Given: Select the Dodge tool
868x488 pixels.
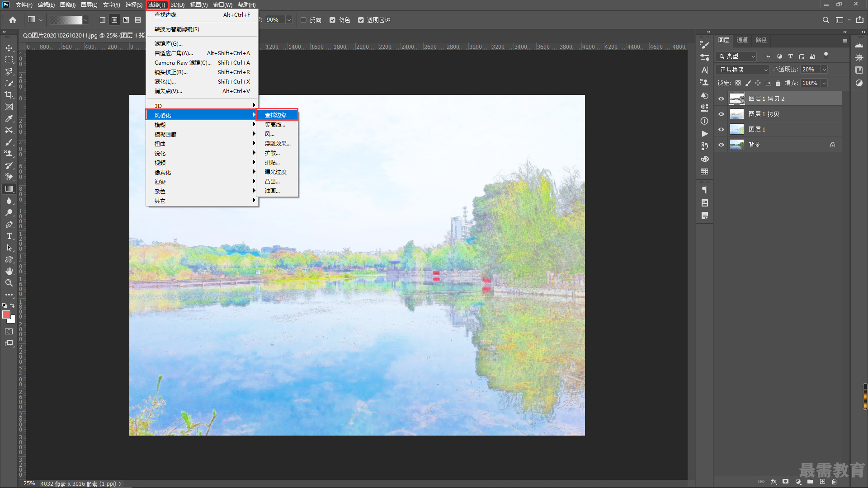Looking at the screenshot, I should pos(9,212).
